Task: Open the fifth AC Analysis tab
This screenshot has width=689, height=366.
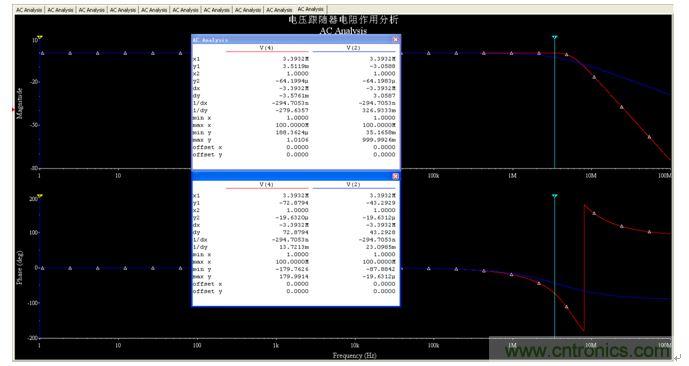Action: click(x=154, y=10)
